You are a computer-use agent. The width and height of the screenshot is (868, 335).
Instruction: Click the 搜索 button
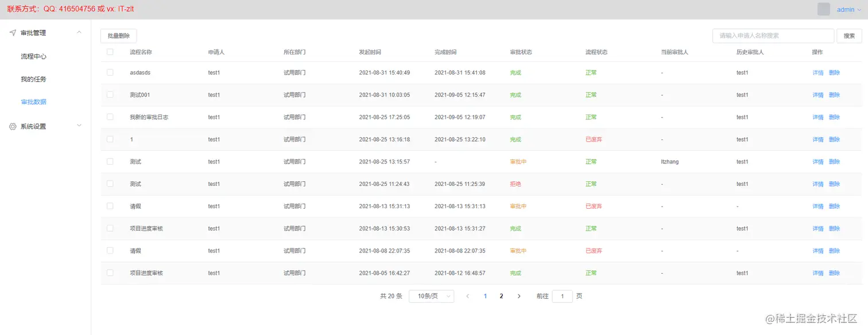coord(849,36)
